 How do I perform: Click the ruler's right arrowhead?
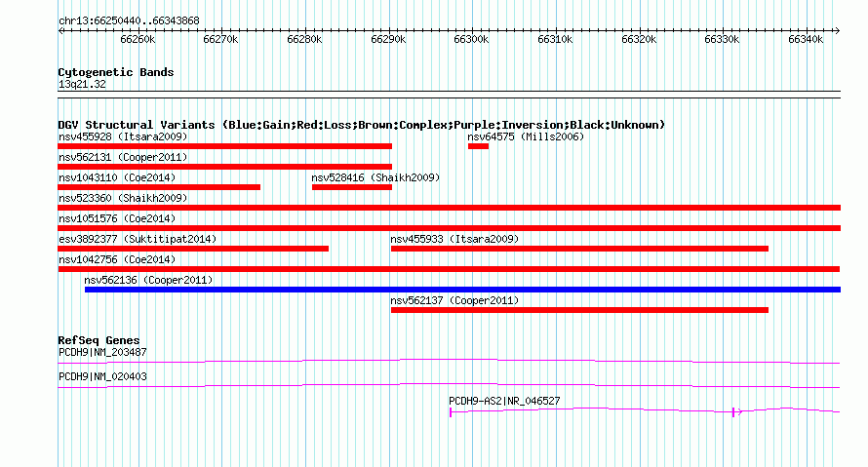tap(837, 31)
